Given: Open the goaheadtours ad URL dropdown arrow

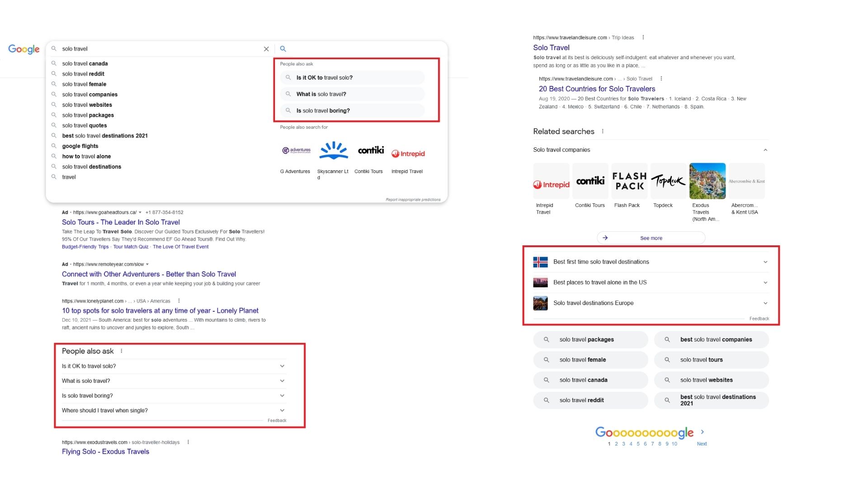Looking at the screenshot, I should click(140, 212).
